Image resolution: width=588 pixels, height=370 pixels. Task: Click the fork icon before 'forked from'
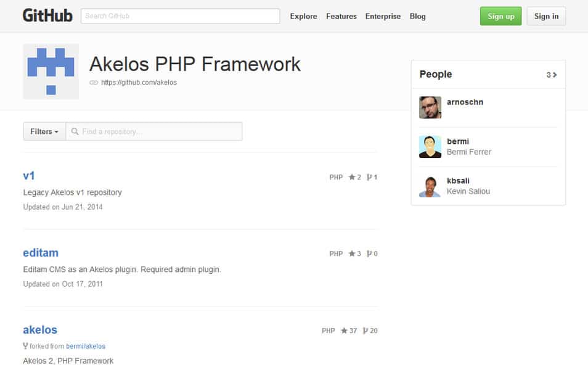click(25, 346)
